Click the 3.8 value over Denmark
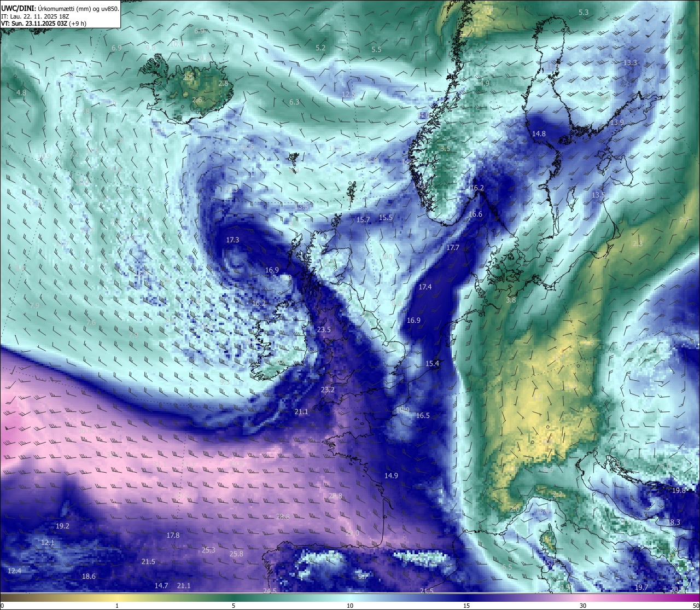This screenshot has height=610, width=700. [511, 300]
